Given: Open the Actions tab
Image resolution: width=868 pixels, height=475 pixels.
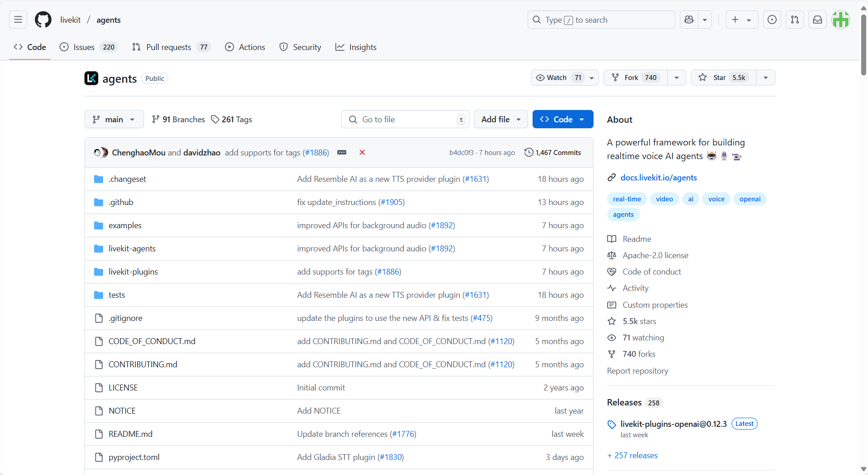Looking at the screenshot, I should (x=245, y=47).
